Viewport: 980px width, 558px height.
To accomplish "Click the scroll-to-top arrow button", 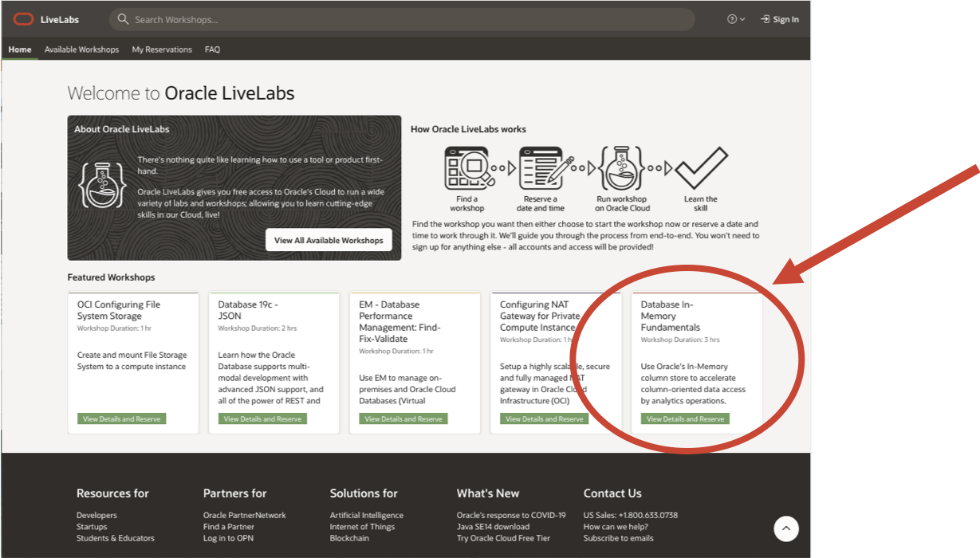I will click(x=786, y=528).
